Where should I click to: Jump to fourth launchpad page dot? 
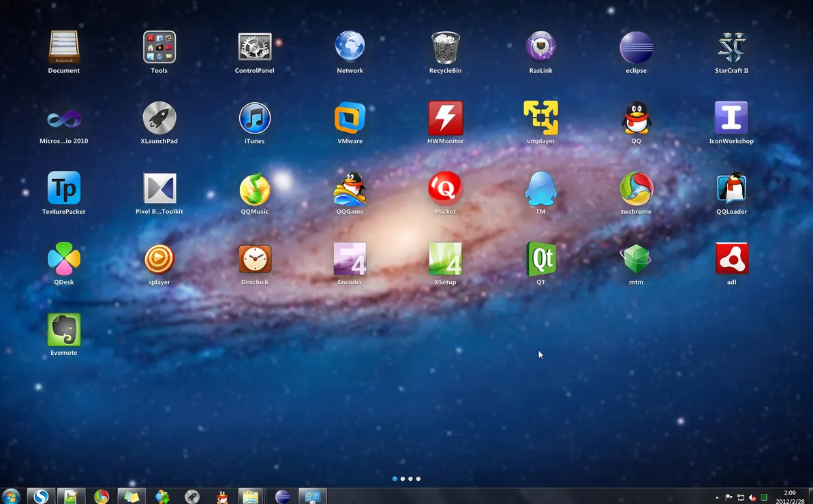pyautogui.click(x=418, y=479)
